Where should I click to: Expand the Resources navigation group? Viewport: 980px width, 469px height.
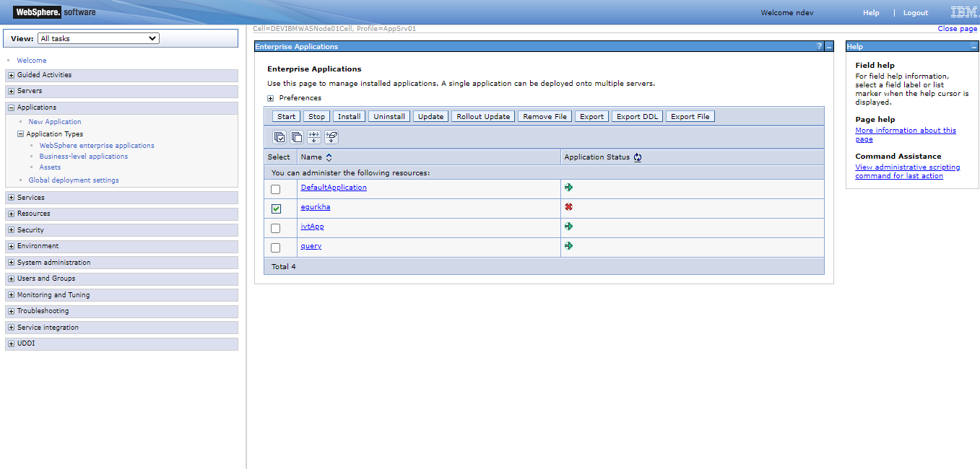coord(11,214)
